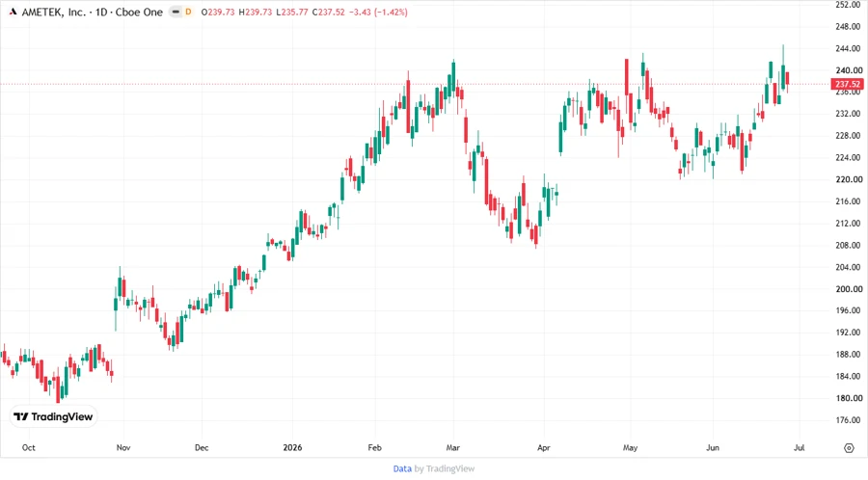Image resolution: width=868 pixels, height=480 pixels.
Task: Click the Nov label on time axis
Action: (123, 447)
